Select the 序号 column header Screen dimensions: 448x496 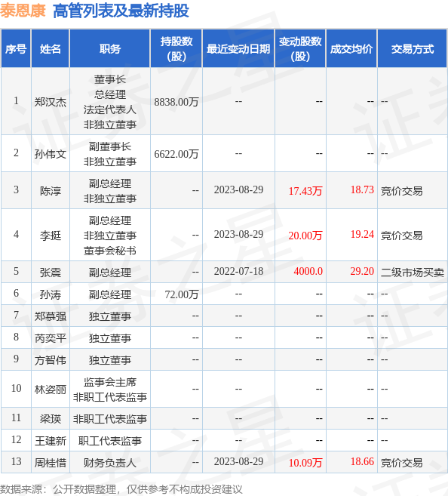16,49
